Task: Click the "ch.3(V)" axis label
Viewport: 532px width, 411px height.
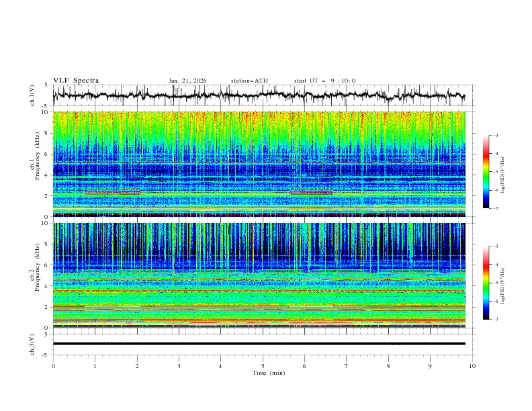Action: (32, 345)
